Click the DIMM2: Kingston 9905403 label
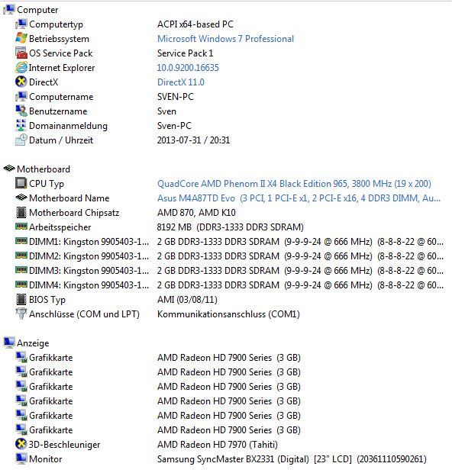This screenshot has height=476, width=452. 89,256
